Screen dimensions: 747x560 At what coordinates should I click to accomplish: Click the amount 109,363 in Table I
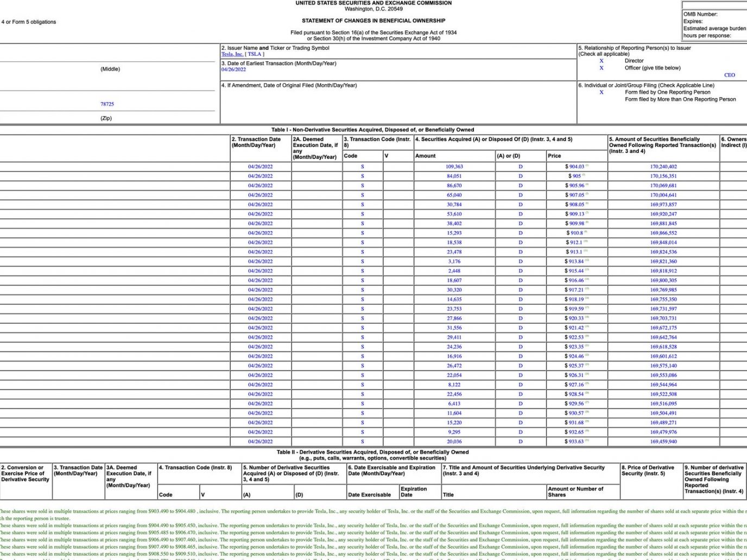(x=454, y=167)
